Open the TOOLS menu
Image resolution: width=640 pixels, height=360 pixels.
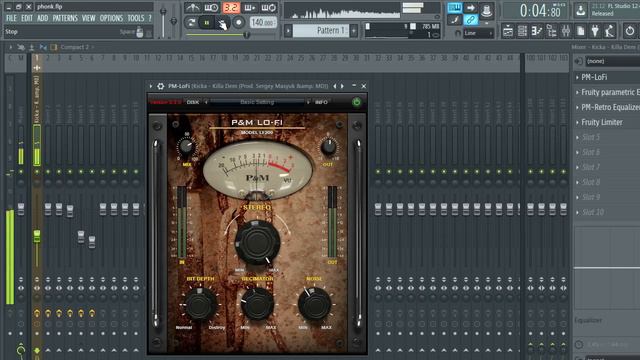point(136,18)
